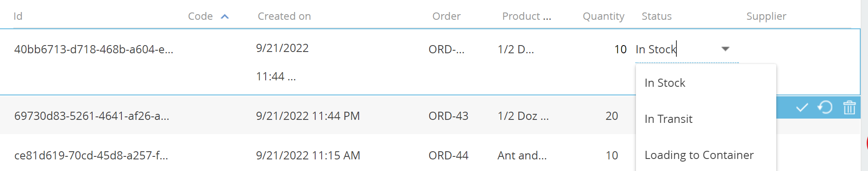The image size is (868, 171).
Task: Click Id cell starting with 69730d83
Action: 92,116
